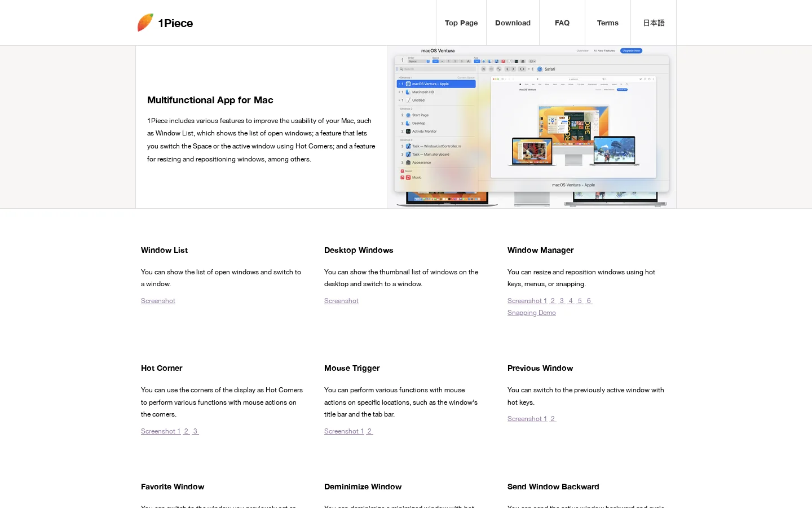Open Window Manager screenshot link 3
The width and height of the screenshot is (812, 508).
(562, 301)
